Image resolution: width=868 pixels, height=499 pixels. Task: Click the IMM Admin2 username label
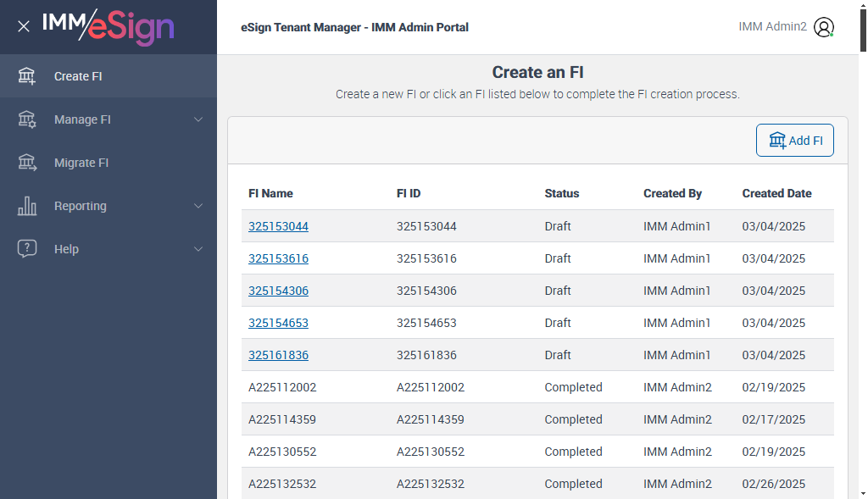pos(772,26)
